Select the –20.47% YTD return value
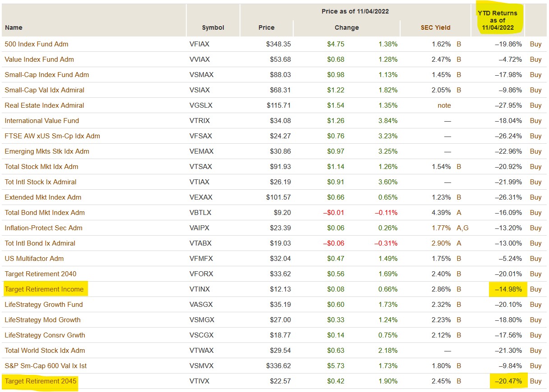 coord(508,381)
